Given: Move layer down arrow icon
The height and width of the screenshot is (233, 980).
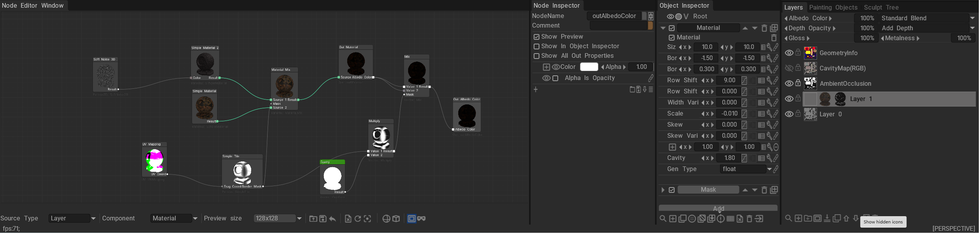Looking at the screenshot, I should pos(856,218).
